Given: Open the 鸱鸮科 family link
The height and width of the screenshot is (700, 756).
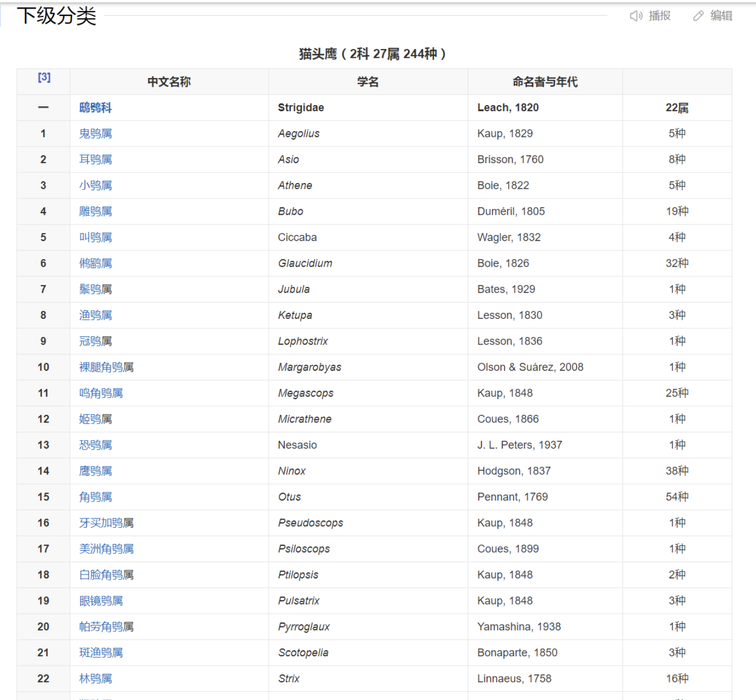Looking at the screenshot, I should pyautogui.click(x=95, y=108).
